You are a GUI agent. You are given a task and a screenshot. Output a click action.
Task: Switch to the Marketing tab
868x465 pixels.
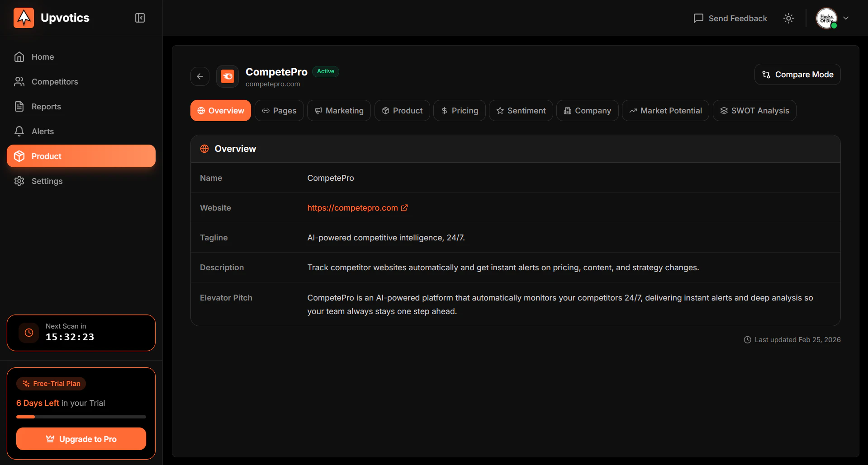coord(339,111)
